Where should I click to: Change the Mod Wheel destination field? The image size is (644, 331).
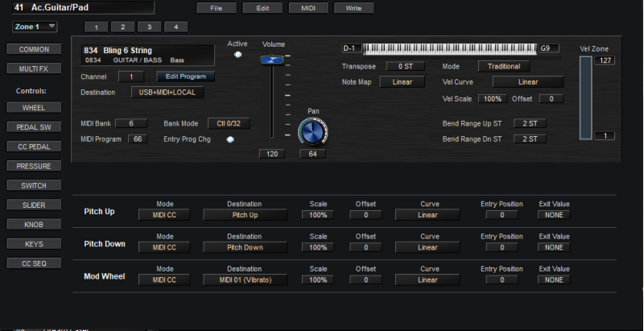tap(245, 279)
